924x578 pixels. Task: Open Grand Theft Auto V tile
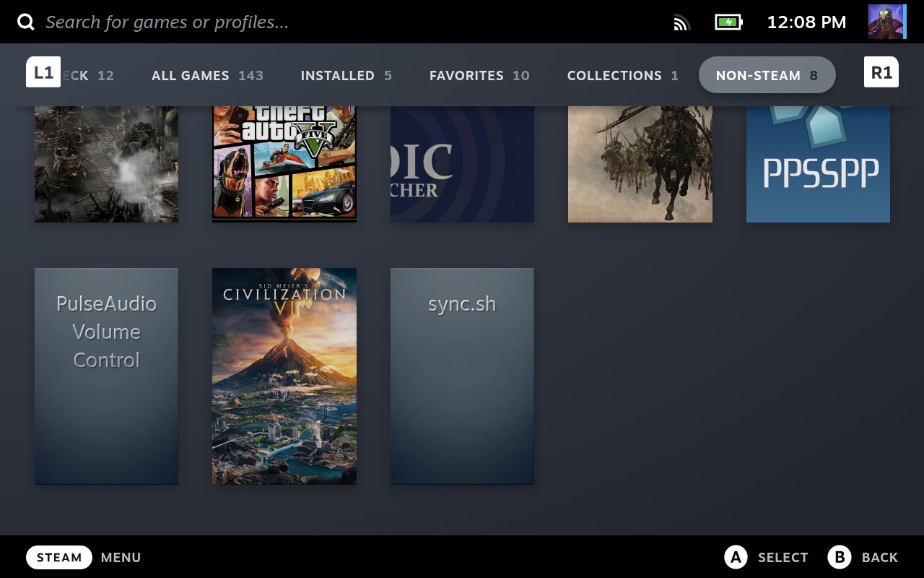(x=284, y=163)
